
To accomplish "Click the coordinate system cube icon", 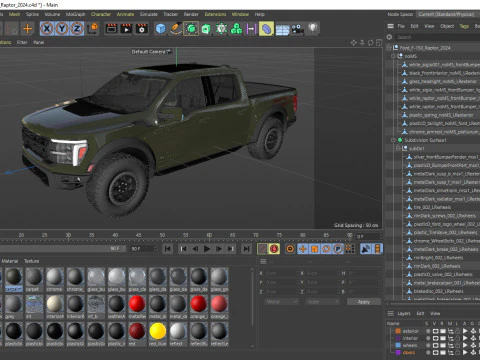I will pyautogui.click(x=93, y=29).
